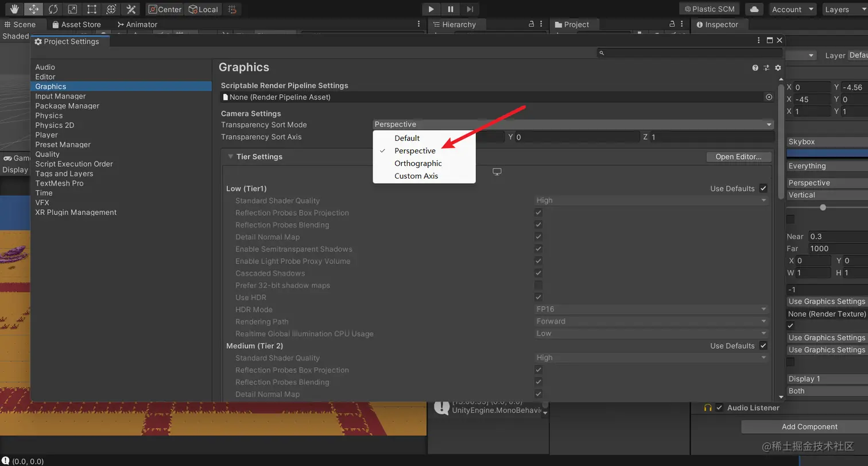Open the Account dropdown
The height and width of the screenshot is (466, 868).
pos(793,9)
